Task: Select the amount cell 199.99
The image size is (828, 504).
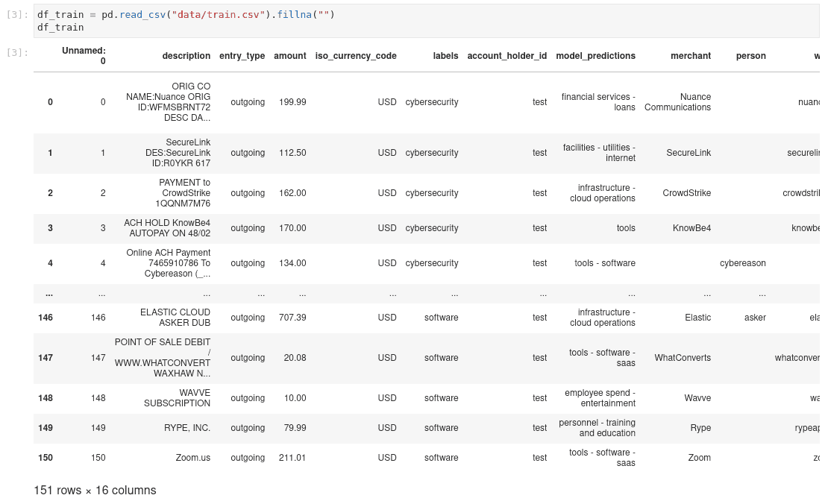Action: point(292,102)
